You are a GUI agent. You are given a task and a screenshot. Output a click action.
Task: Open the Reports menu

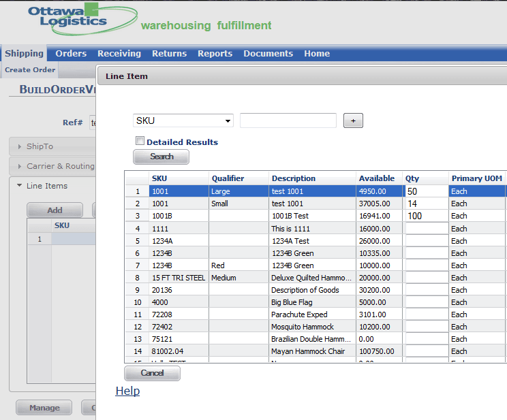pos(215,54)
